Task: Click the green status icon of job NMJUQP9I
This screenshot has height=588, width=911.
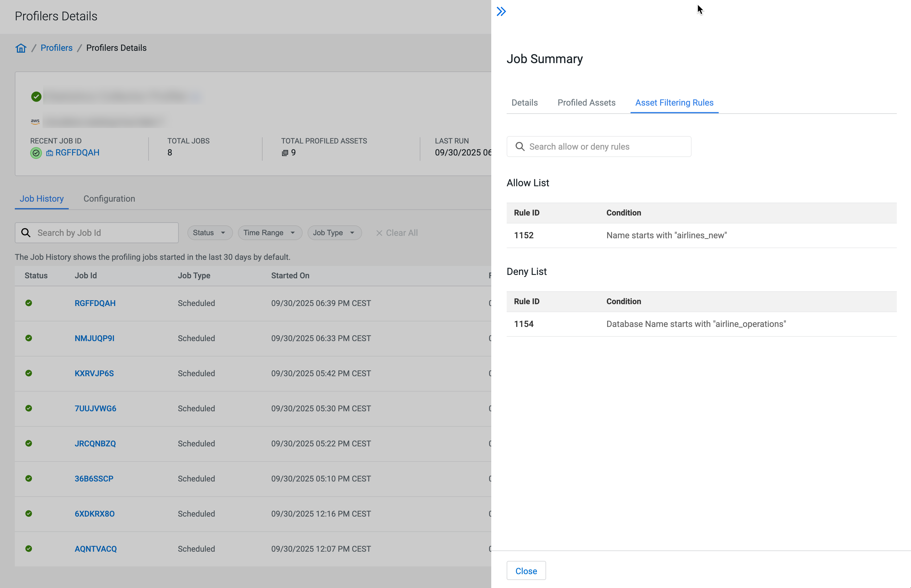Action: pos(29,338)
